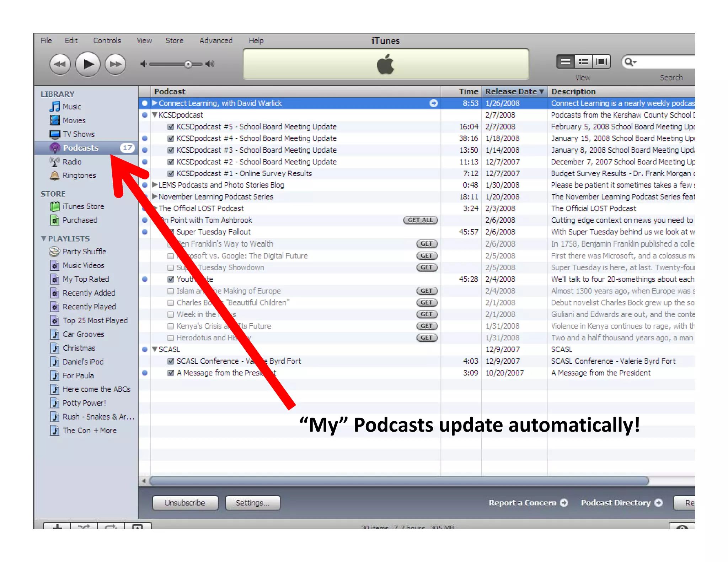Click the Play button

(x=87, y=64)
